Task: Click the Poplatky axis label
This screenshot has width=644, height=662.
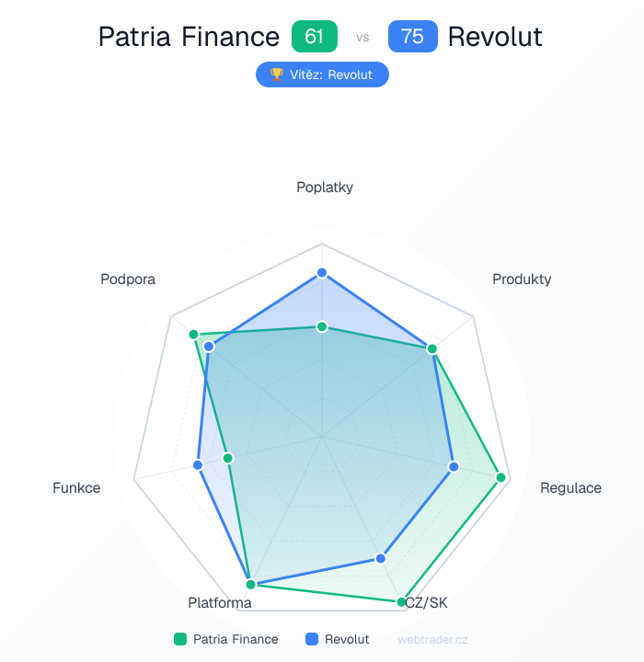Action: pyautogui.click(x=324, y=188)
